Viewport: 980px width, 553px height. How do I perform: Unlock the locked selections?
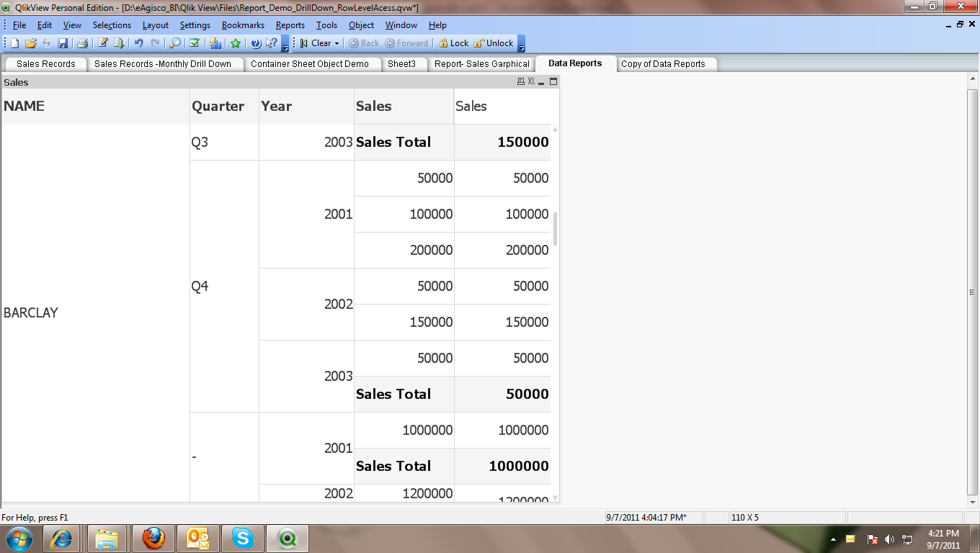click(494, 43)
